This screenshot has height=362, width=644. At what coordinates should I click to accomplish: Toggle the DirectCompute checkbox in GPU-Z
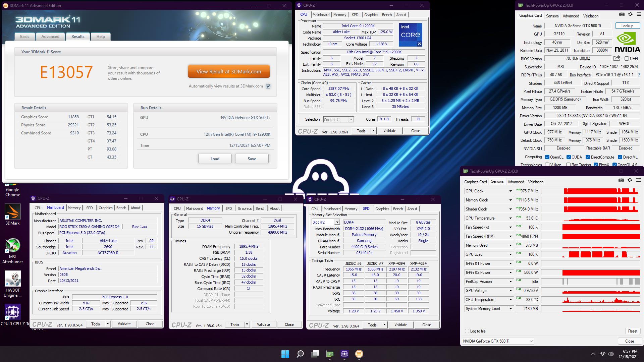click(x=588, y=157)
